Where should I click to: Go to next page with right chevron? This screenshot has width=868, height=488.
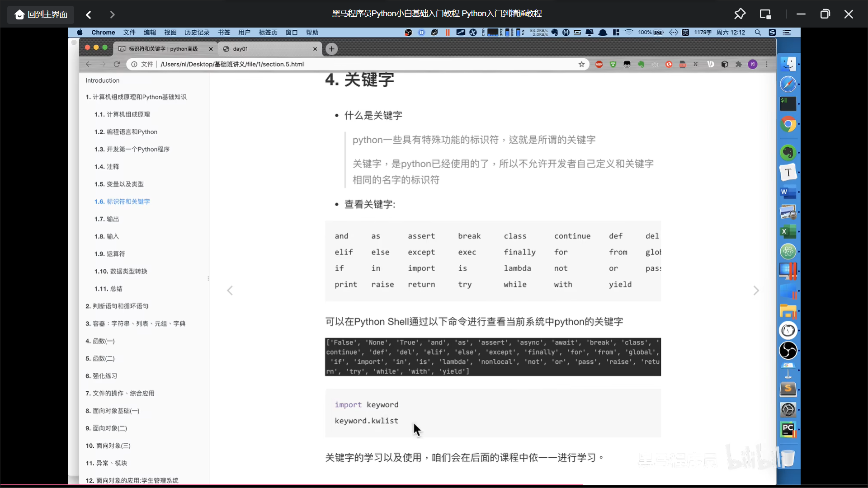click(756, 291)
